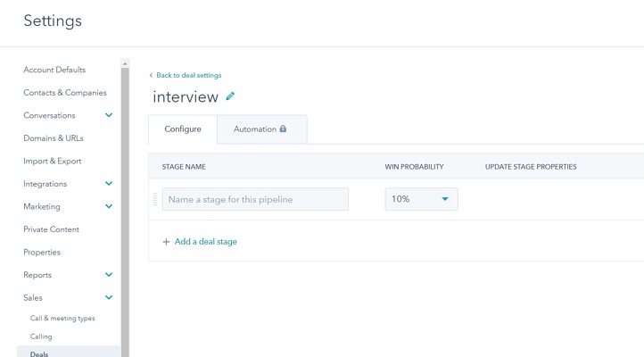Open Calling under Sales
The height and width of the screenshot is (357, 644).
(x=41, y=336)
